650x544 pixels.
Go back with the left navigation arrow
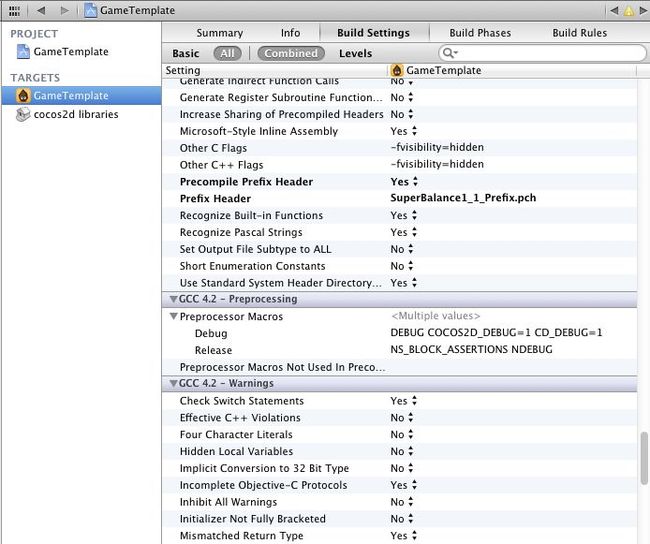pyautogui.click(x=41, y=10)
